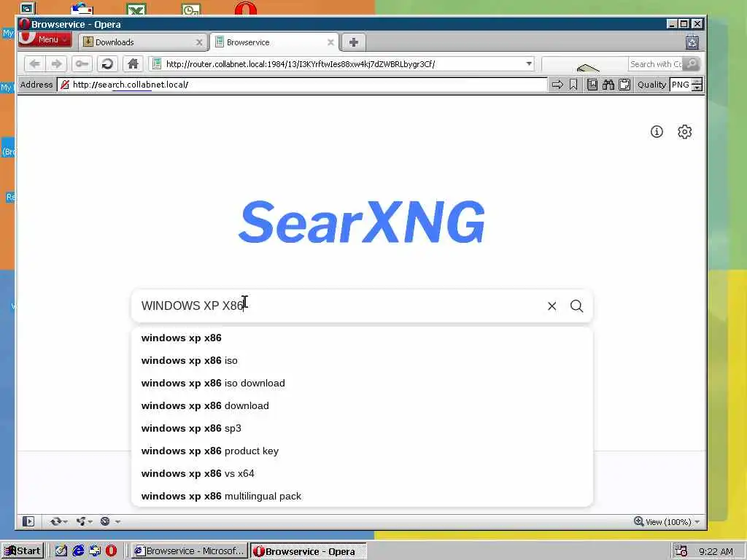Go back with Opera back arrow

tap(35, 64)
